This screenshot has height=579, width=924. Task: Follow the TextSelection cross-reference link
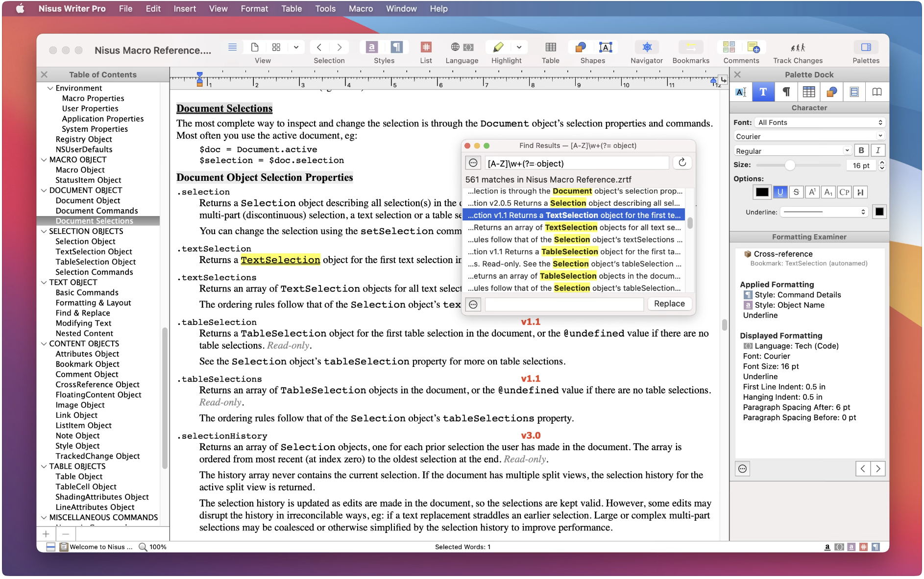pyautogui.click(x=280, y=260)
